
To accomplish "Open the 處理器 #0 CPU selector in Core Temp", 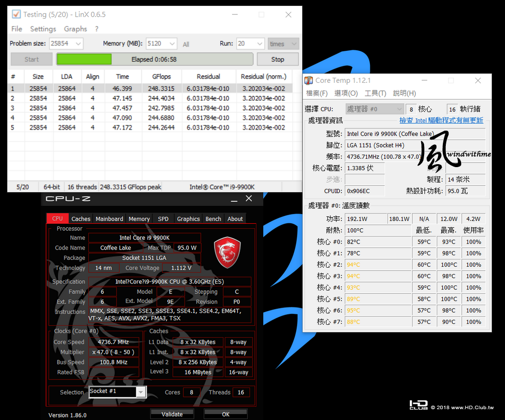I will coord(375,109).
